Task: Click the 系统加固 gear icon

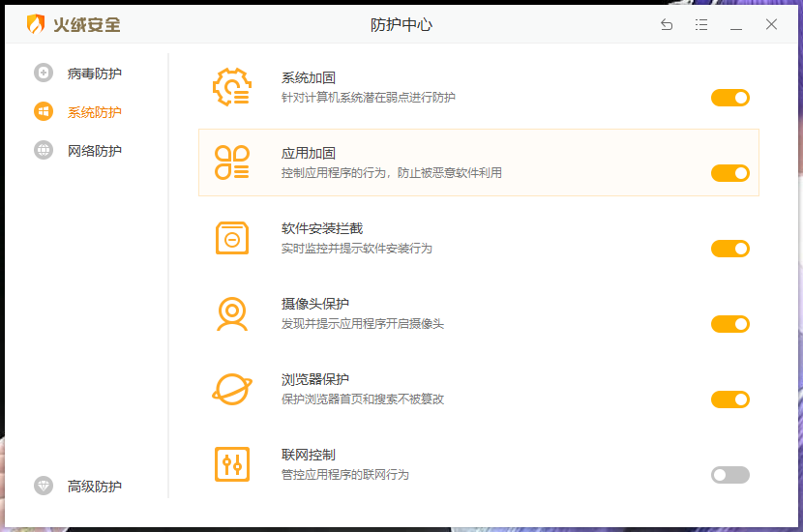Action: pyautogui.click(x=232, y=87)
